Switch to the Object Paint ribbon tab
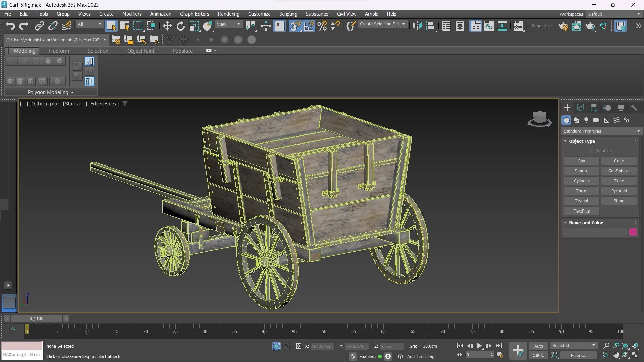 pos(141,51)
